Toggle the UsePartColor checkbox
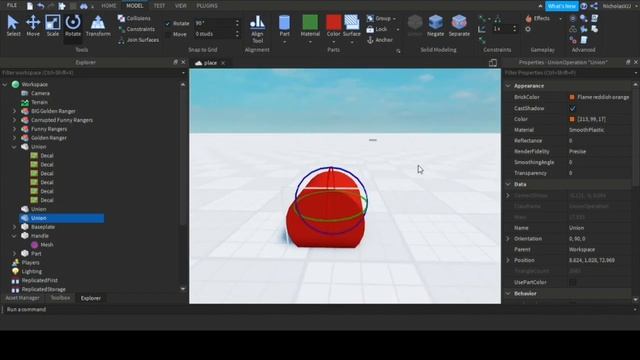This screenshot has width=640, height=360. pos(572,282)
